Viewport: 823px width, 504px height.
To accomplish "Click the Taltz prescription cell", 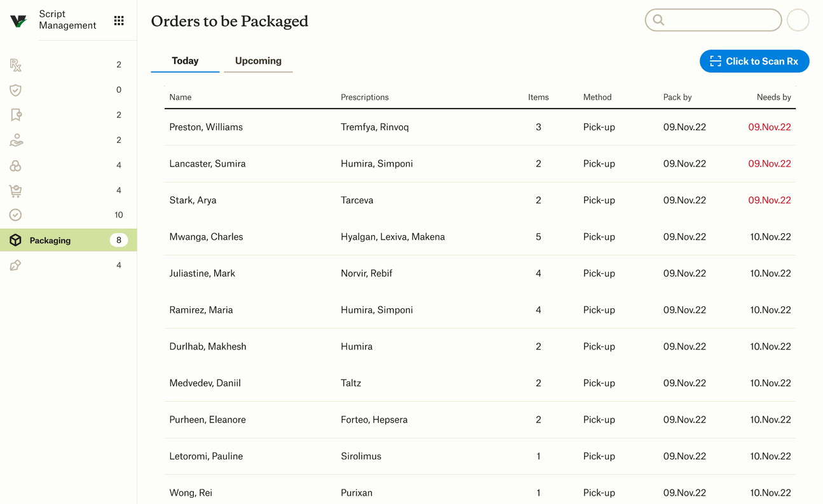I will [x=351, y=383].
